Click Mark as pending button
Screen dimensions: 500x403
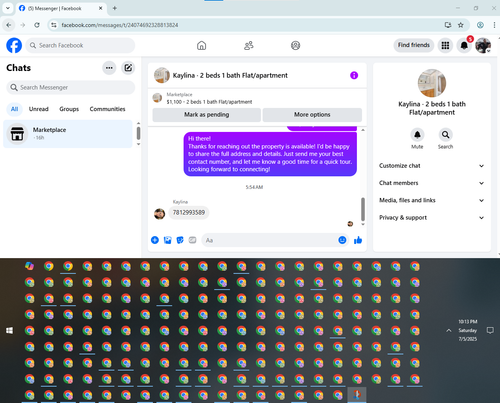207,115
